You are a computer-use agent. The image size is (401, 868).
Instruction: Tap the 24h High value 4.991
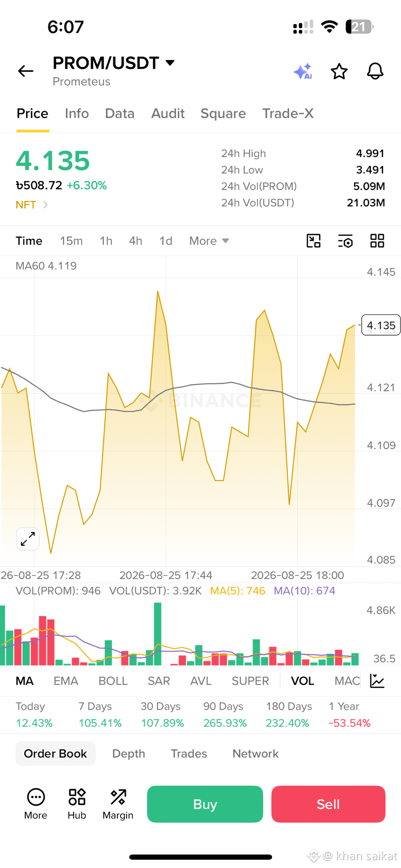[370, 154]
